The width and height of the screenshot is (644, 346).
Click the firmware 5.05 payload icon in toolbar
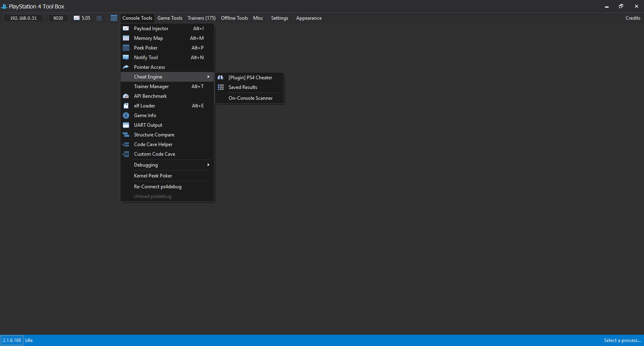pos(76,18)
